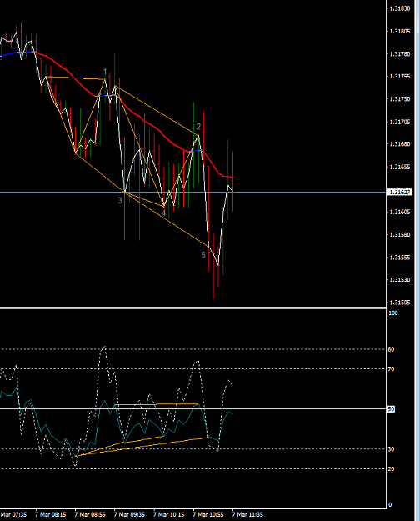Click the 1.31605 price axis label
This screenshot has height=521, width=420.
pyautogui.click(x=400, y=212)
